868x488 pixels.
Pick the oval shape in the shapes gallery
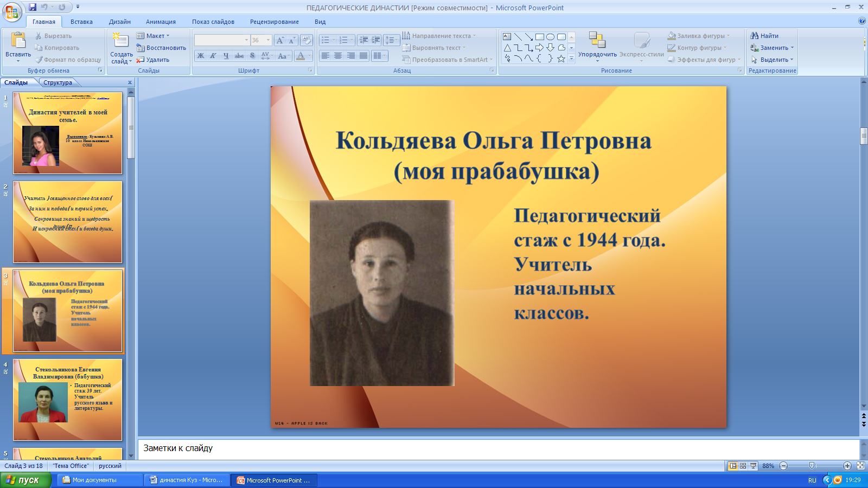[x=550, y=37]
